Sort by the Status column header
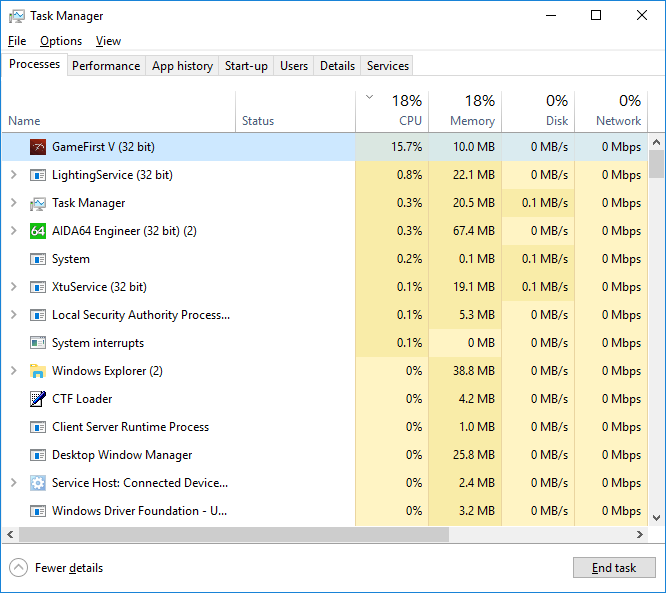666x593 pixels. [296, 112]
